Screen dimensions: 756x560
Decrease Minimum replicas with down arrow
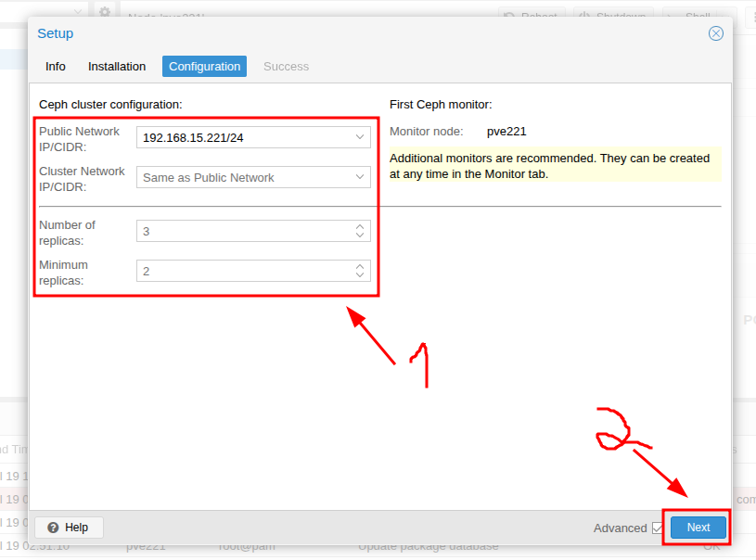[360, 275]
